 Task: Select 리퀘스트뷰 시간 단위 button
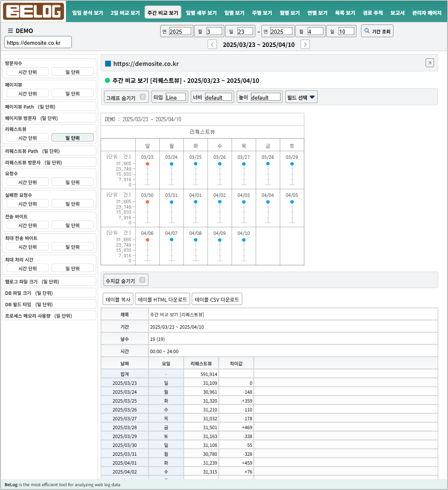tap(27, 138)
